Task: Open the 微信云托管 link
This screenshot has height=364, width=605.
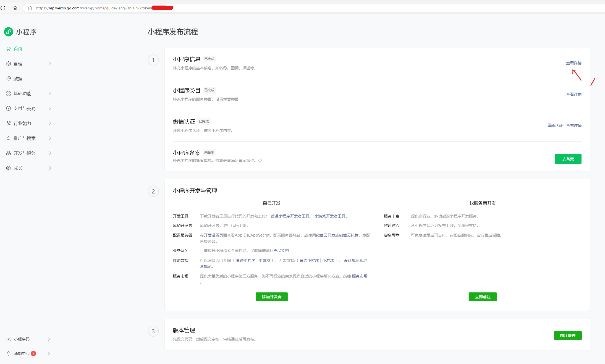Action: pyautogui.click(x=349, y=235)
